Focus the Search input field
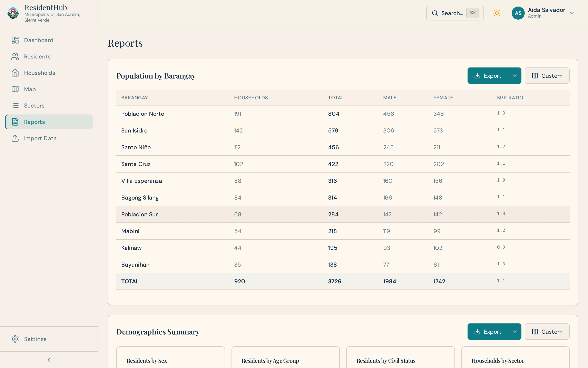This screenshot has width=588, height=368. click(x=455, y=13)
